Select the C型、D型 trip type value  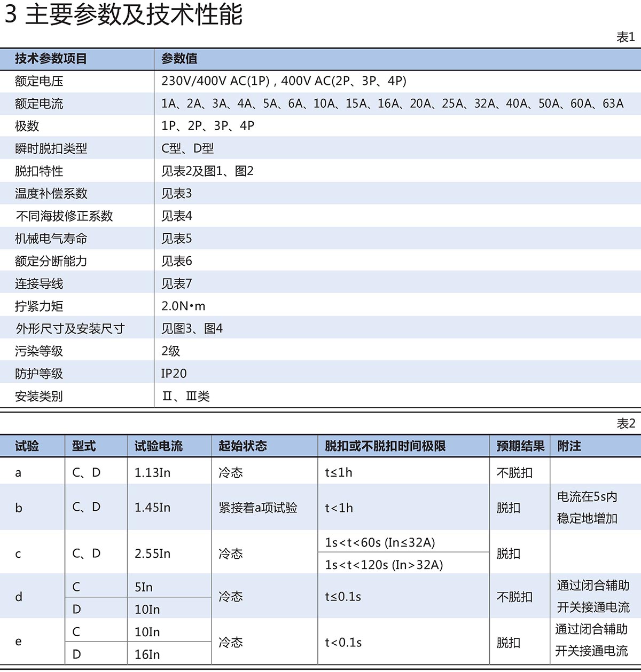(187, 148)
